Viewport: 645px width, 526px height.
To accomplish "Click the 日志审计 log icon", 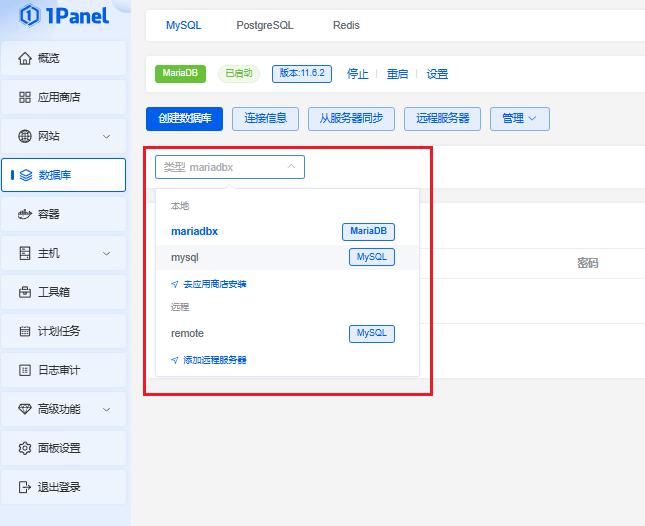I will pos(25,370).
